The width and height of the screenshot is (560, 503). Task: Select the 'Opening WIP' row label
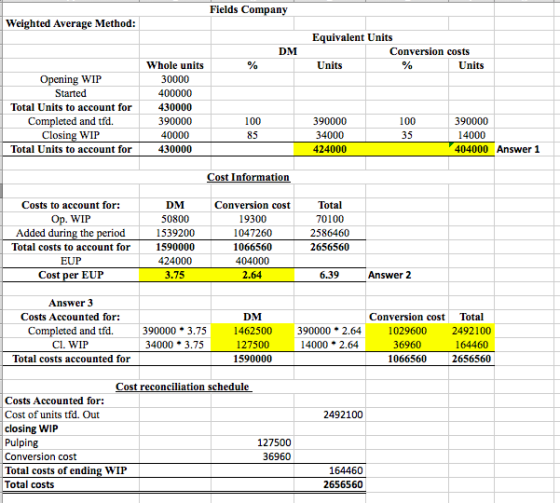coord(71,79)
